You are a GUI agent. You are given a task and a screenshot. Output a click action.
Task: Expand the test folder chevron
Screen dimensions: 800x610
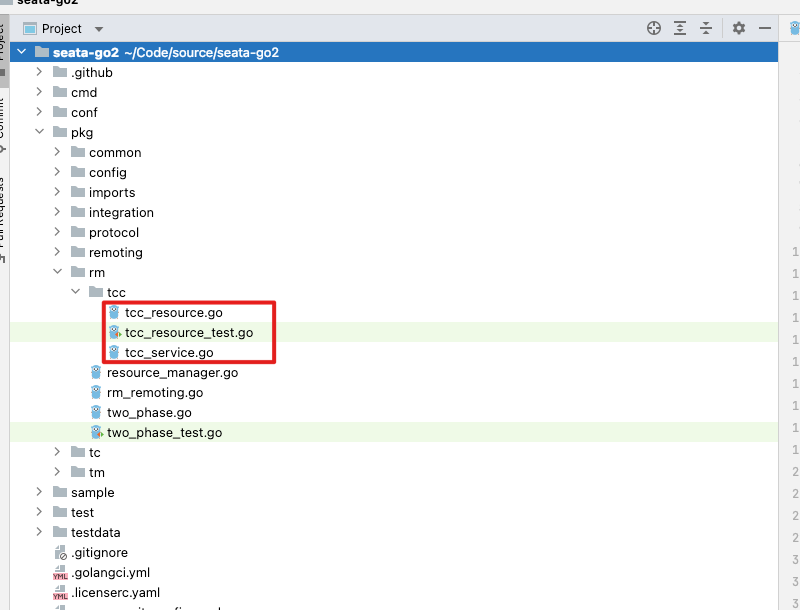coord(39,512)
